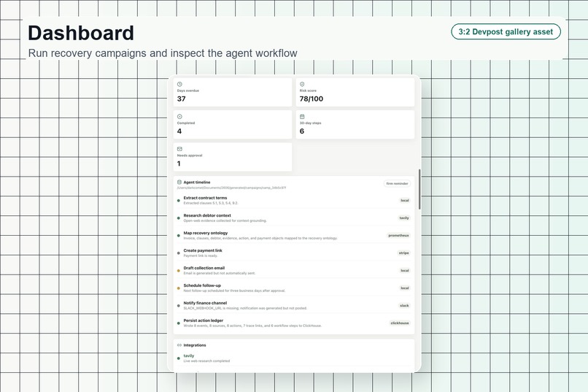This screenshot has width=588, height=392.
Task: Click the circle icon above Completed
Action: click(x=179, y=116)
